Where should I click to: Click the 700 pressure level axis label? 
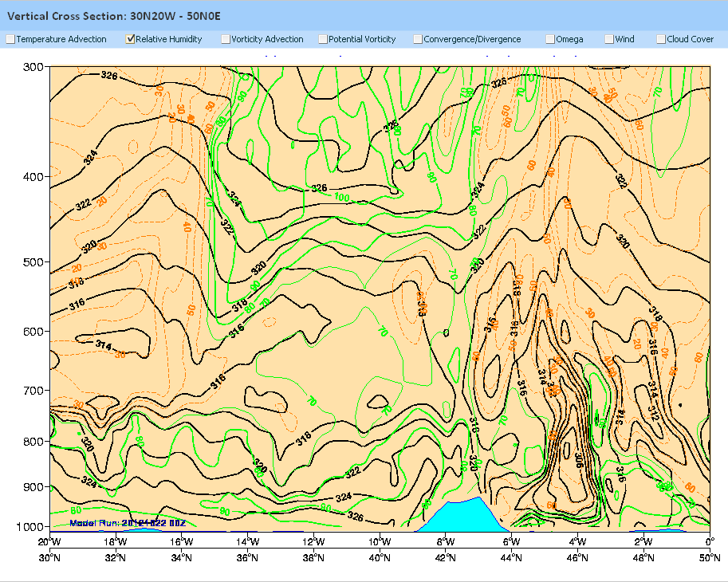pyautogui.click(x=31, y=391)
